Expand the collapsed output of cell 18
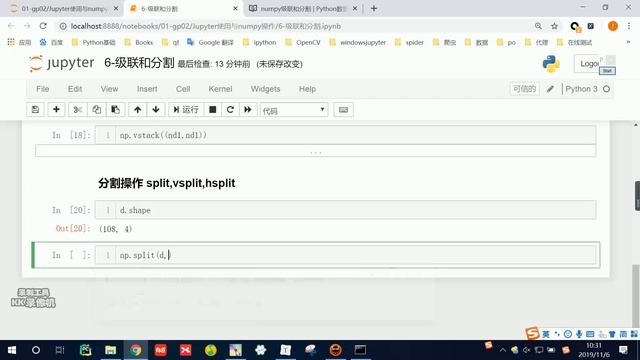640x360 pixels. (316, 151)
